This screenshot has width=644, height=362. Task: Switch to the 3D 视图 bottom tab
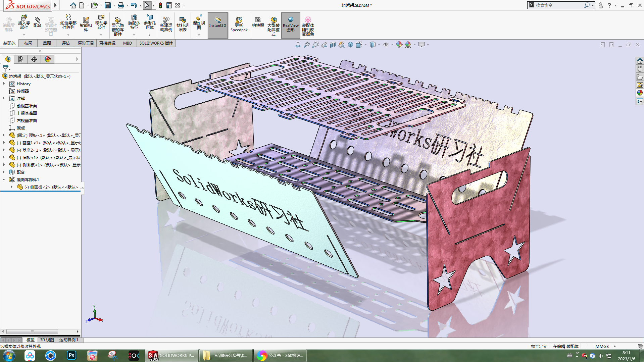click(x=47, y=340)
